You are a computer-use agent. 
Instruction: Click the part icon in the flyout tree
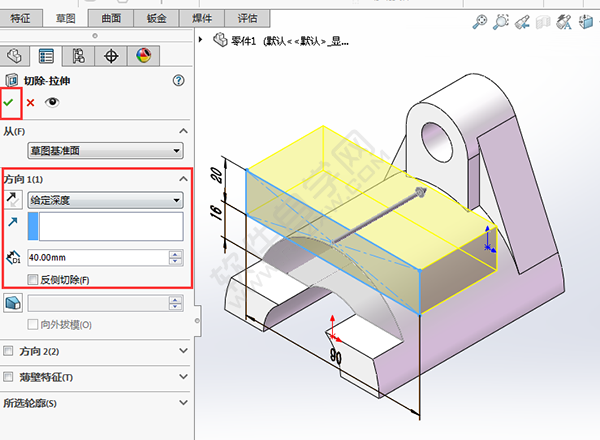tap(220, 39)
